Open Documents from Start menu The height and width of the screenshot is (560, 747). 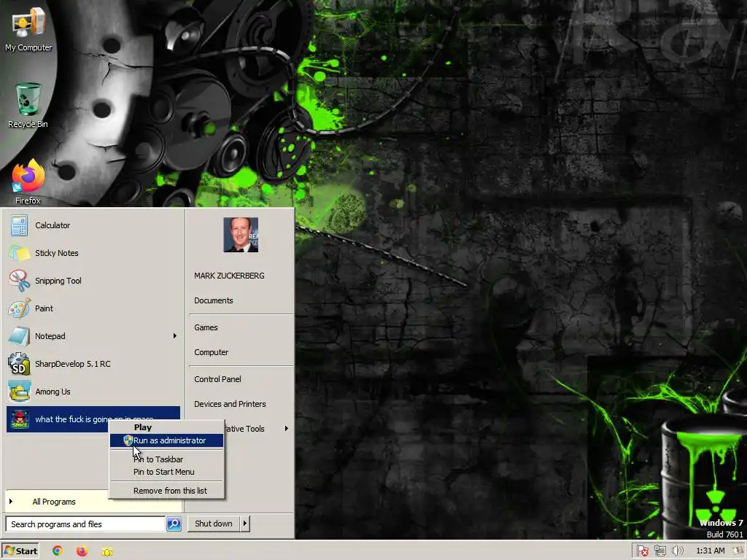tap(214, 300)
